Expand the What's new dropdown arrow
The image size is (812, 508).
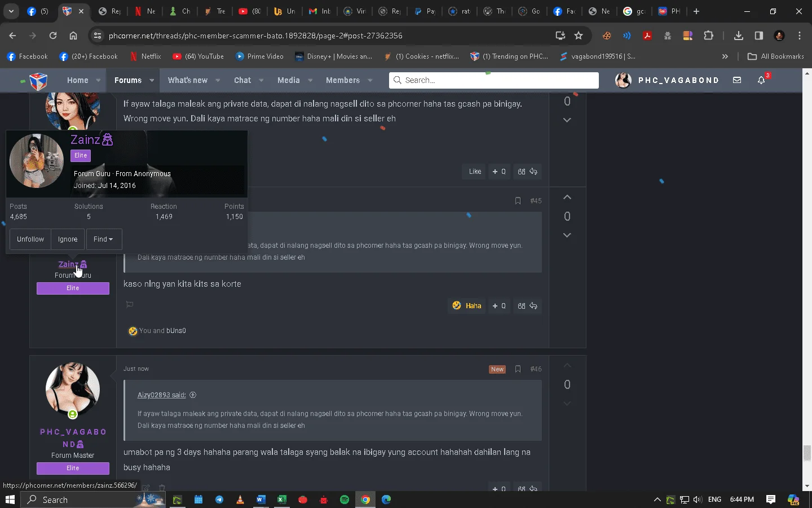coord(218,80)
